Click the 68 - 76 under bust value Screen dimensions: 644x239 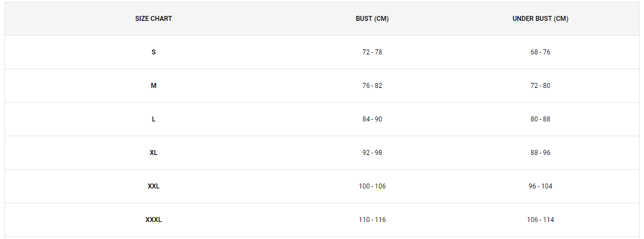point(541,52)
